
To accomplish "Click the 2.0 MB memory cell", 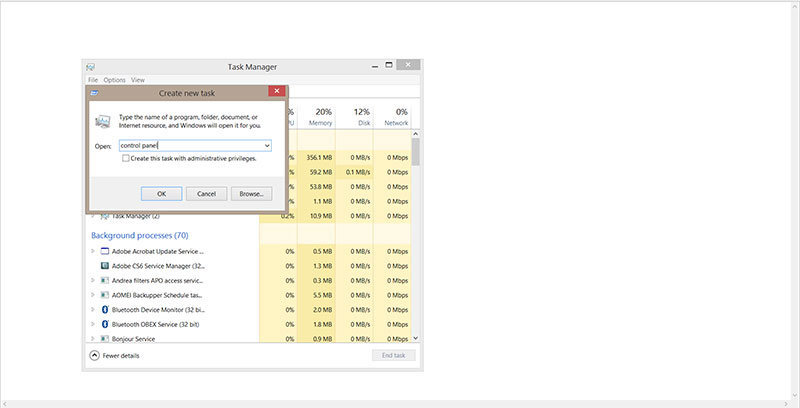I will 316,310.
